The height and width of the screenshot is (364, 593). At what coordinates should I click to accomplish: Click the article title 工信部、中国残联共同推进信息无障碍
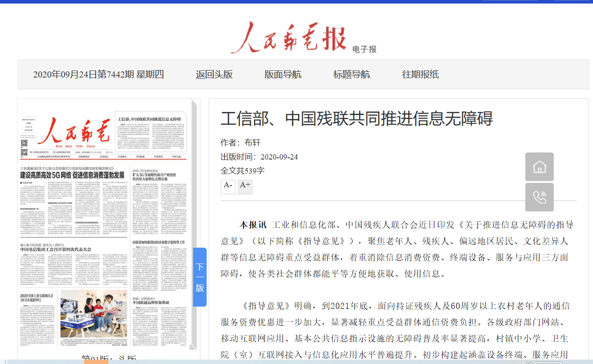click(356, 119)
